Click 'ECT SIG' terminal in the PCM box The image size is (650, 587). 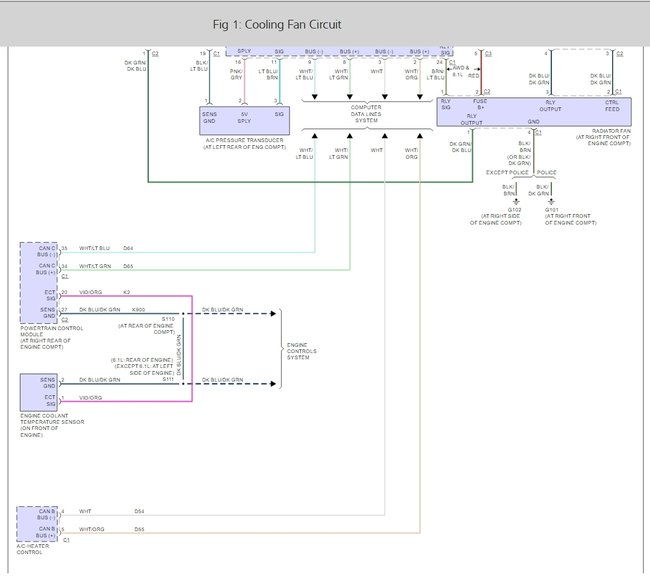coord(50,296)
